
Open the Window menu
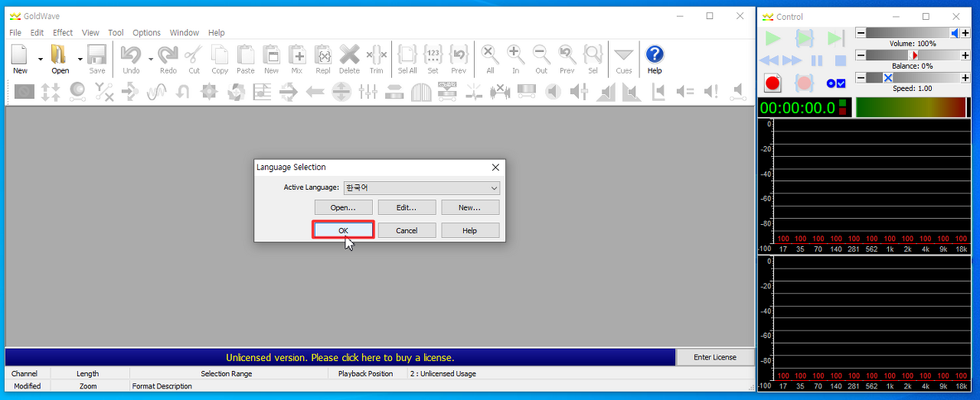185,33
